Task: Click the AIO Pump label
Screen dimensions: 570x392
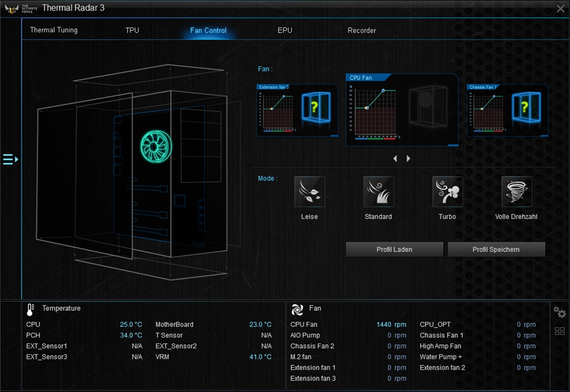Action: click(305, 336)
